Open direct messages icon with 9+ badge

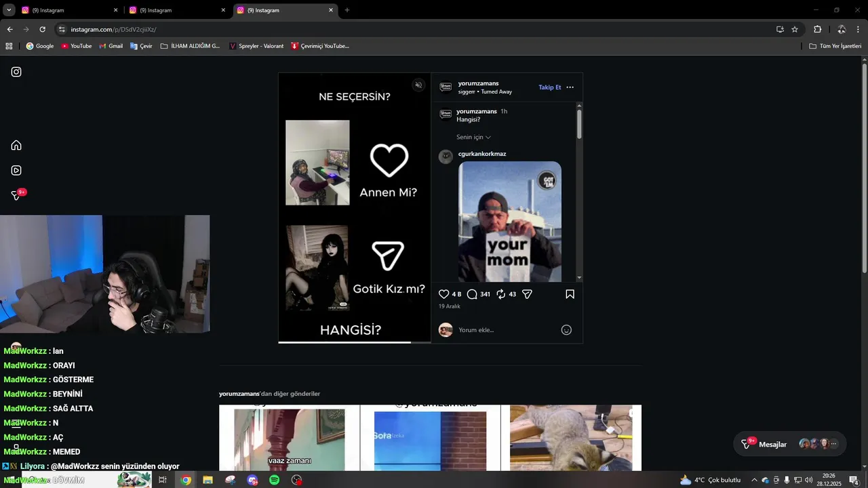click(x=18, y=195)
